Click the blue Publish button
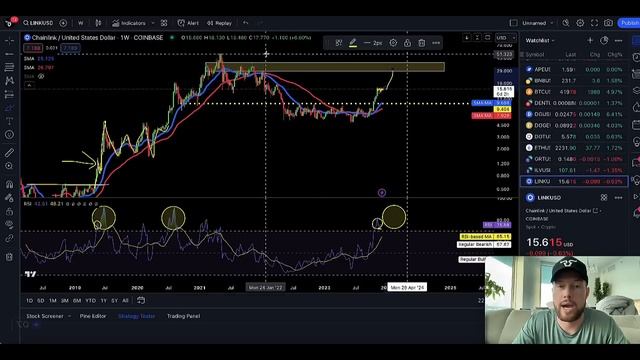Viewport: 640px width, 360px height. pos(629,23)
